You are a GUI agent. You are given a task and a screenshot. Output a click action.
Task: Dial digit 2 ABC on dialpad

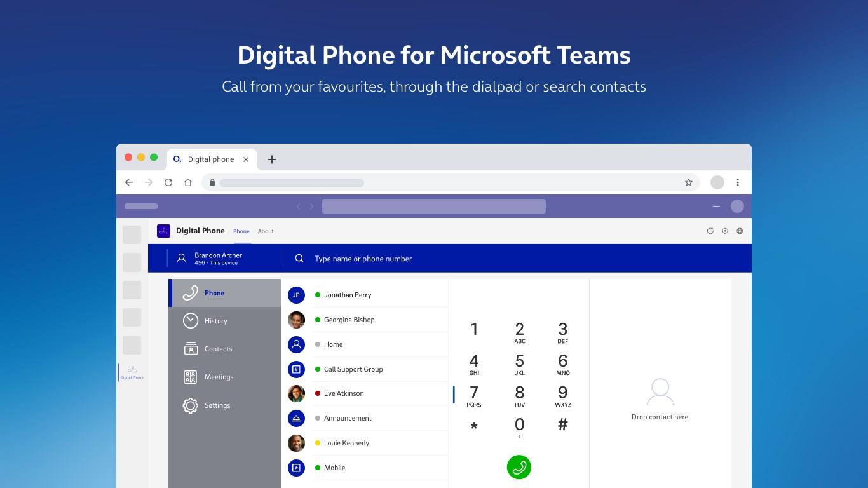520,332
